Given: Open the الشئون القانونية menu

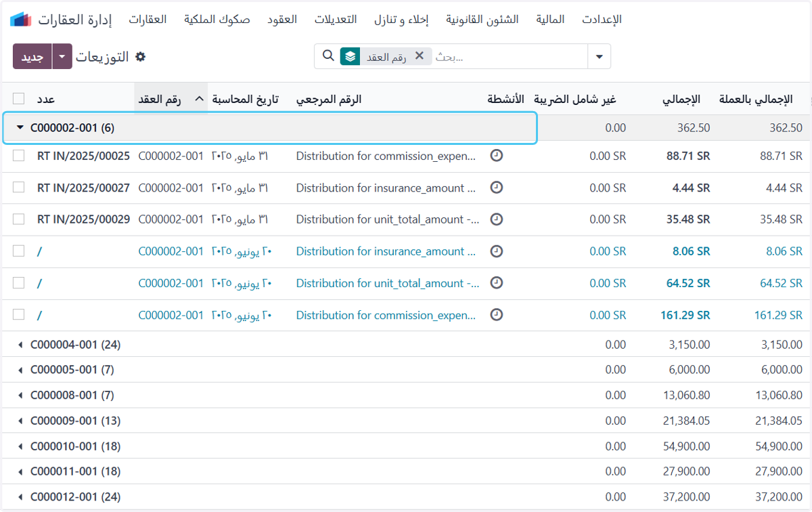Looking at the screenshot, I should pyautogui.click(x=482, y=19).
